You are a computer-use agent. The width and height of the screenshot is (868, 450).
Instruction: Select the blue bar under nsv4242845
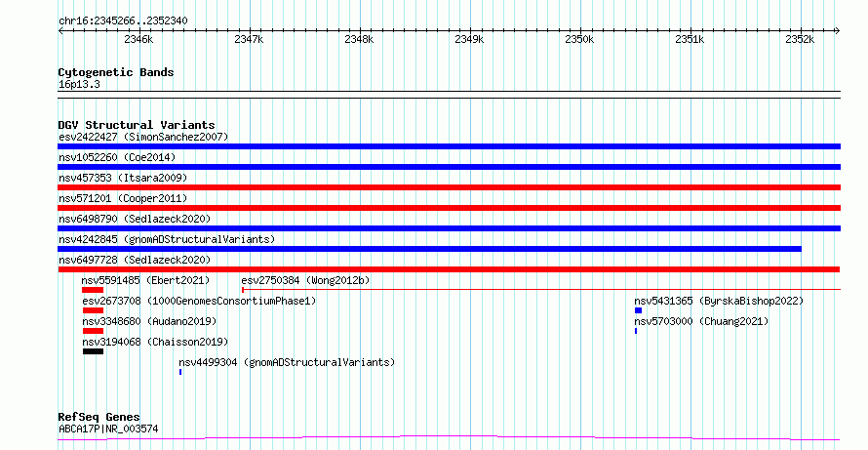pyautogui.click(x=429, y=249)
